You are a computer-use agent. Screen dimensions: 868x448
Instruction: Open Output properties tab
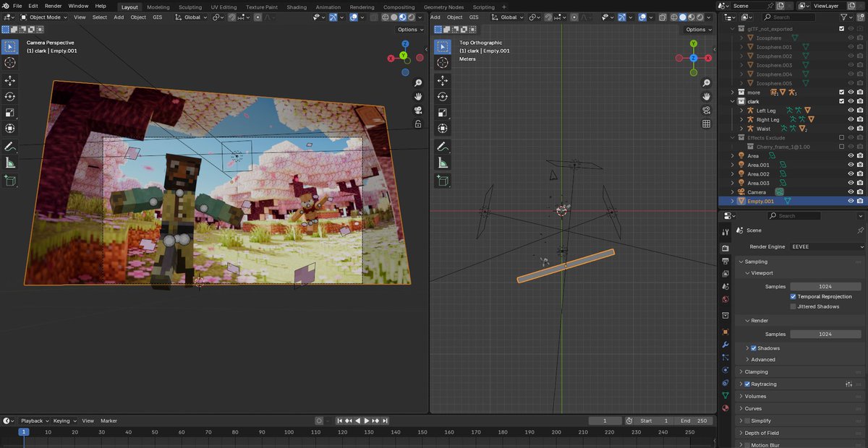(726, 260)
